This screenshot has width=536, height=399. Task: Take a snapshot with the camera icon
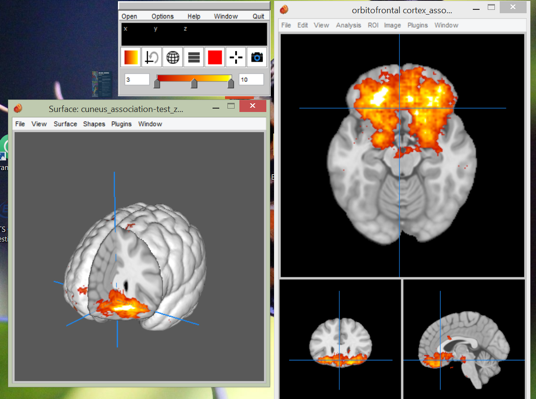(x=257, y=57)
